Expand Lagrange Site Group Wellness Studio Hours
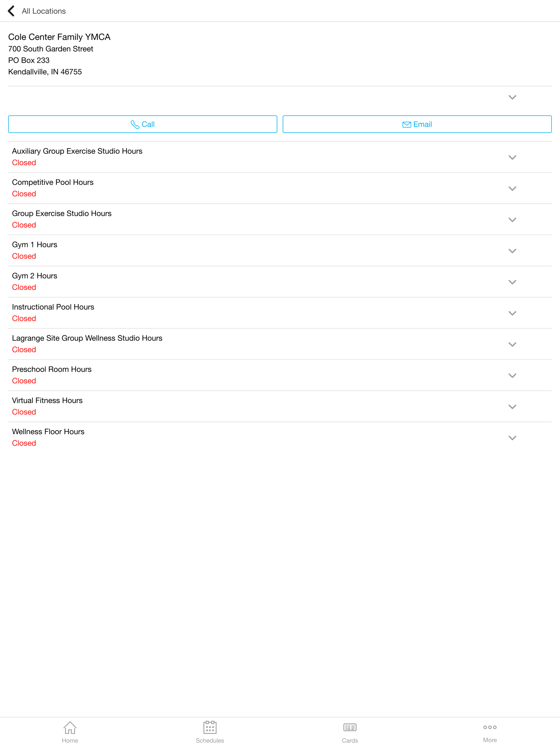Screen dimensions: 560x747 point(512,345)
